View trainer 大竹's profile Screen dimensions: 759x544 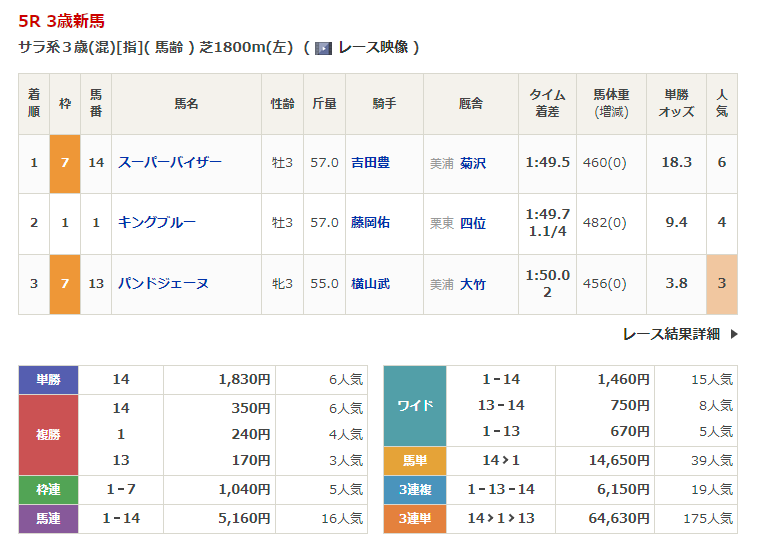coord(473,283)
